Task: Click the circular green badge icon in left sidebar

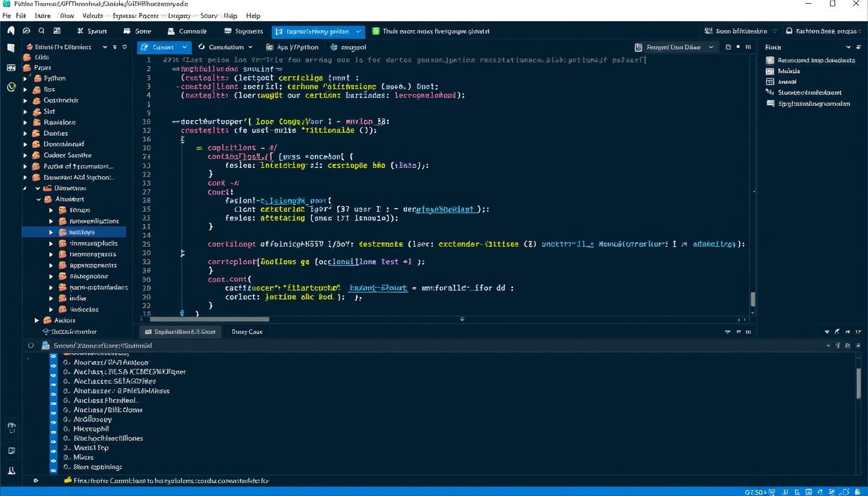Action: point(11,87)
